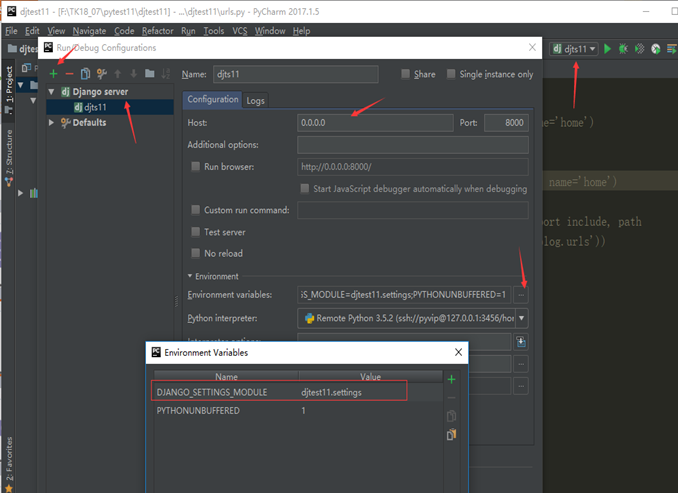Run djts11 with green play icon
The width and height of the screenshot is (680, 495).
click(608, 49)
